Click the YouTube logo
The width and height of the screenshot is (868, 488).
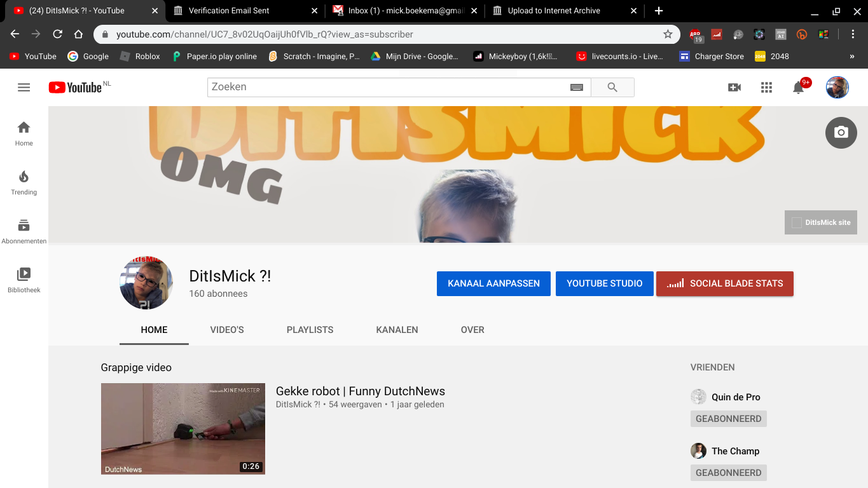[75, 88]
